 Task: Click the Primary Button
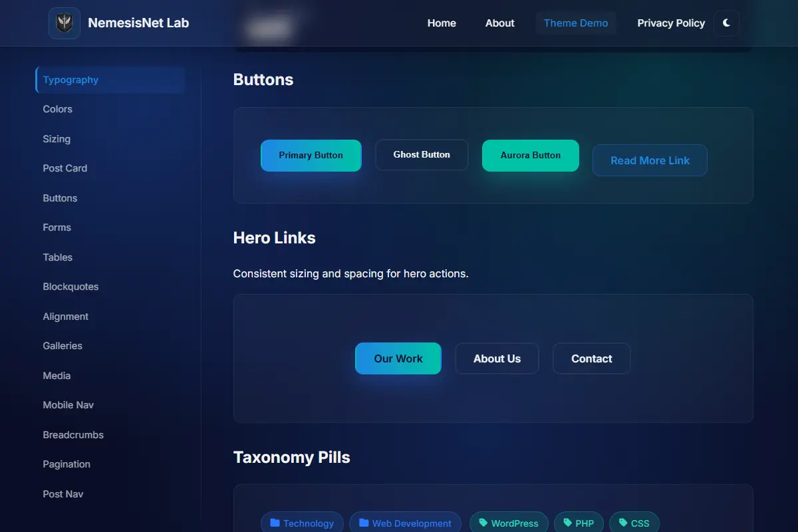coord(311,156)
